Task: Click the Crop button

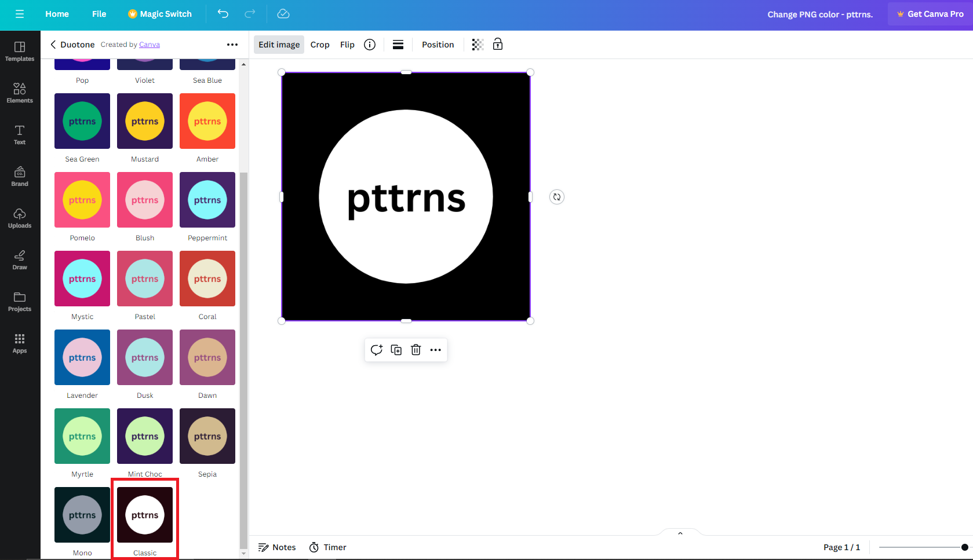Action: click(320, 45)
